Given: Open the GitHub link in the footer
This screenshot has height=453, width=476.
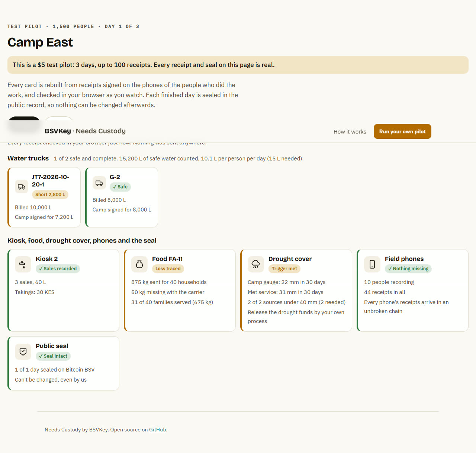Looking at the screenshot, I should click(158, 430).
